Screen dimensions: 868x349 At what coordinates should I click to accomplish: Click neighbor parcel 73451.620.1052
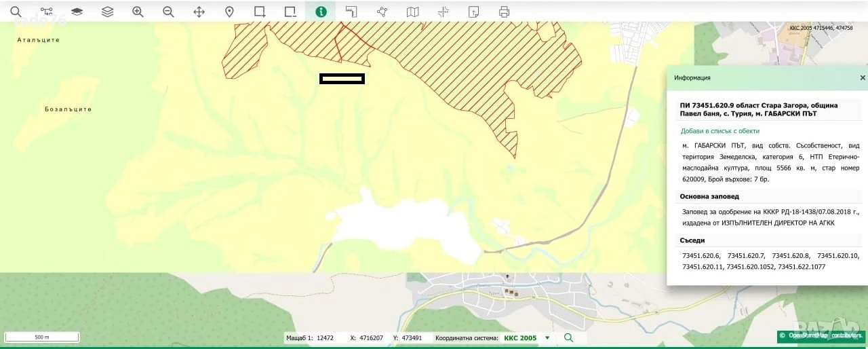pos(751,267)
